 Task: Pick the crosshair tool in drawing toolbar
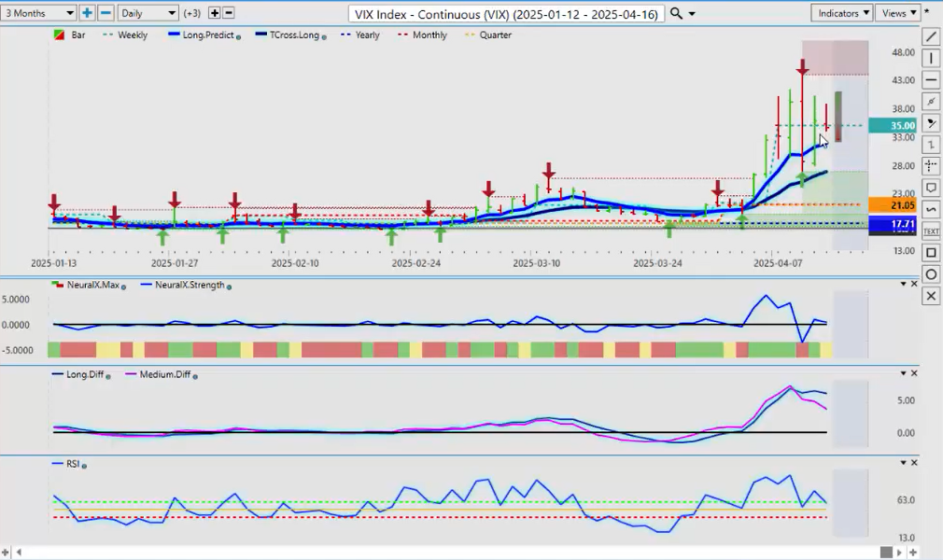(931, 166)
